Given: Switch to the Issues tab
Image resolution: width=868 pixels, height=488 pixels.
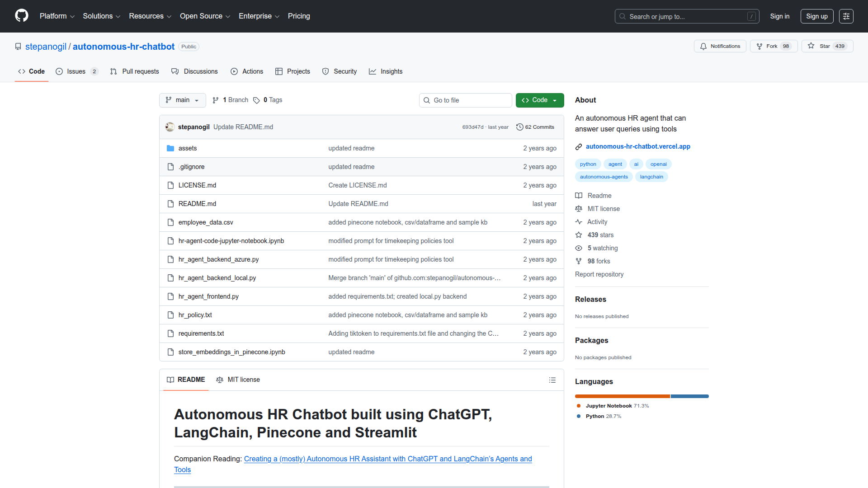Looking at the screenshot, I should point(76,71).
